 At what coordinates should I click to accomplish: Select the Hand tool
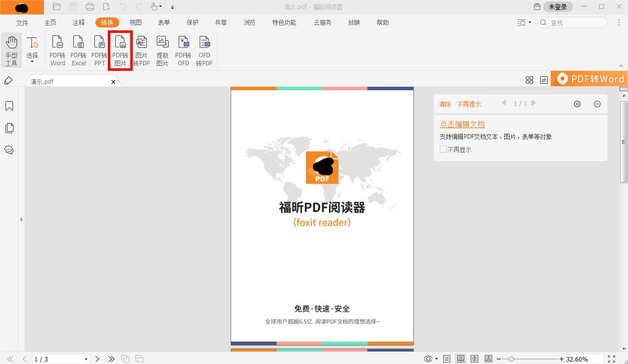coord(11,48)
